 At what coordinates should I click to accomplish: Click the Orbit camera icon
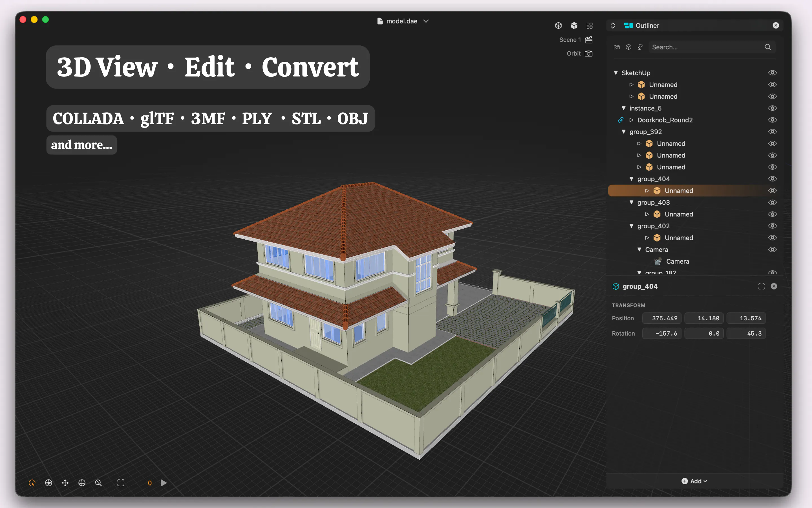pyautogui.click(x=588, y=53)
